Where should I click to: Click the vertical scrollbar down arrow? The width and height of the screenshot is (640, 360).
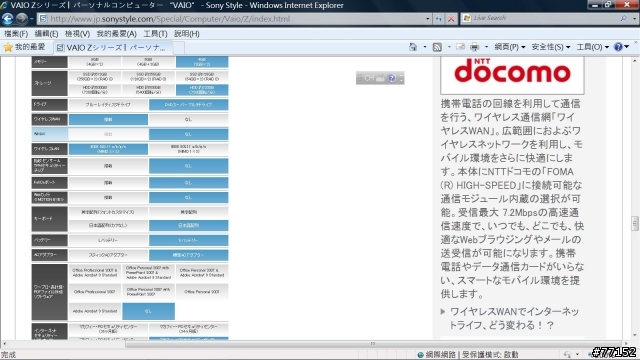pos(635,336)
